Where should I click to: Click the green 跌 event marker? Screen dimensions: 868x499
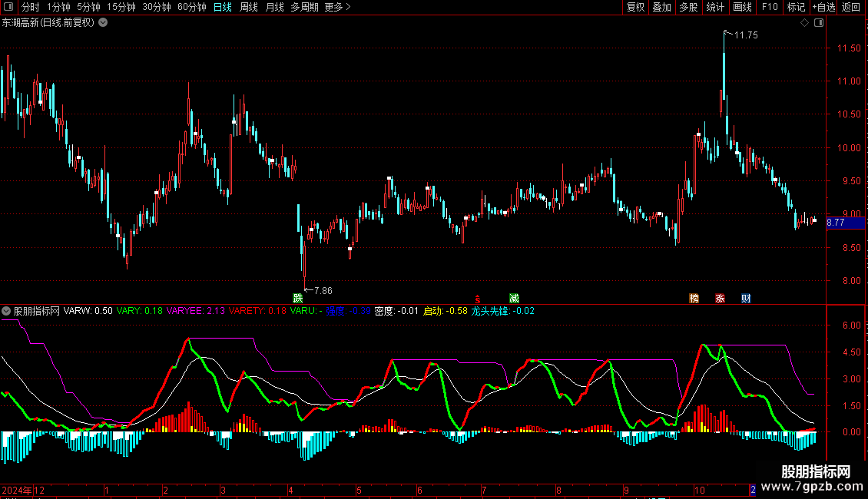pyautogui.click(x=298, y=298)
